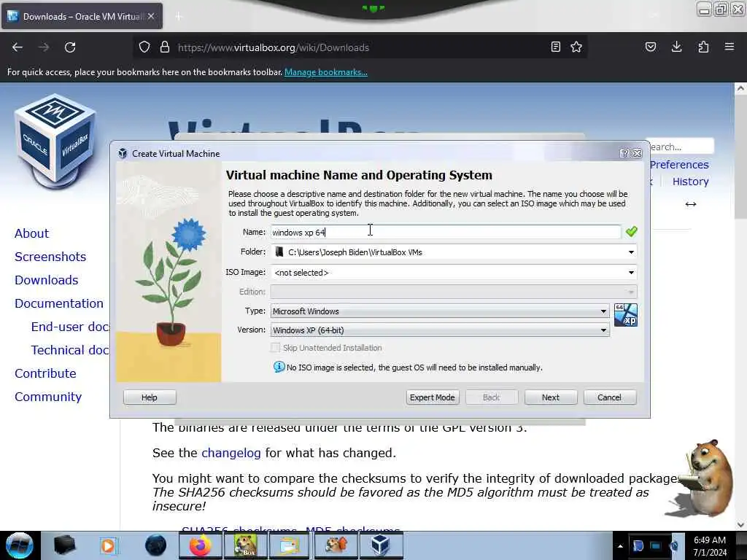Screen dimensions: 747x560
Task: Switch to Expert Mode
Action: pyautogui.click(x=433, y=397)
